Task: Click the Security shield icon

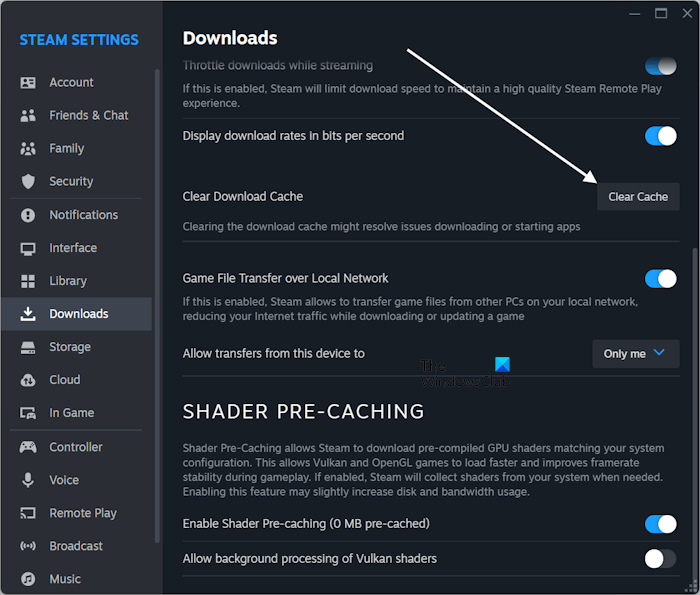Action: [x=28, y=182]
